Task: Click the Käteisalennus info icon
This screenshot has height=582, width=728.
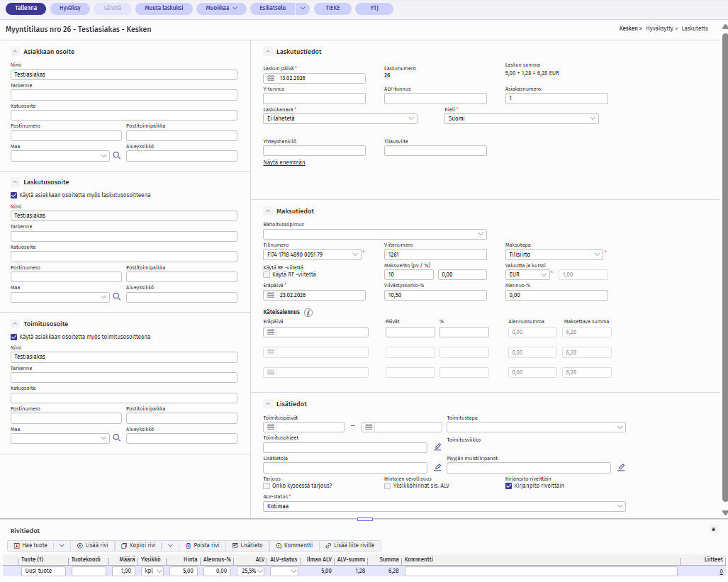Action: (308, 312)
